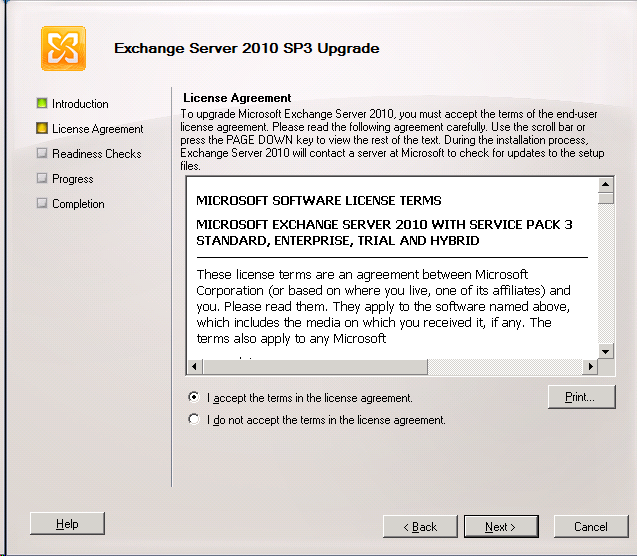
Task: Click the Print... button
Action: (581, 397)
